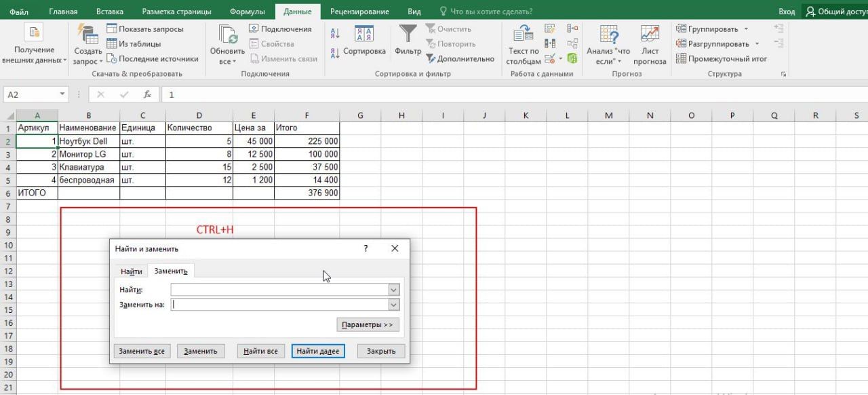Open the Разметка страницы tab
This screenshot has height=395, width=868.
pyautogui.click(x=177, y=12)
